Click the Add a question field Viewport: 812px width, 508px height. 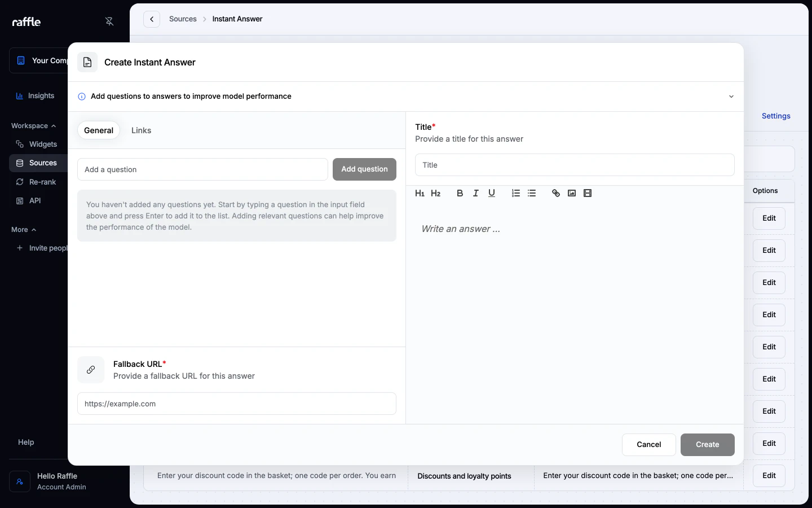coord(202,169)
